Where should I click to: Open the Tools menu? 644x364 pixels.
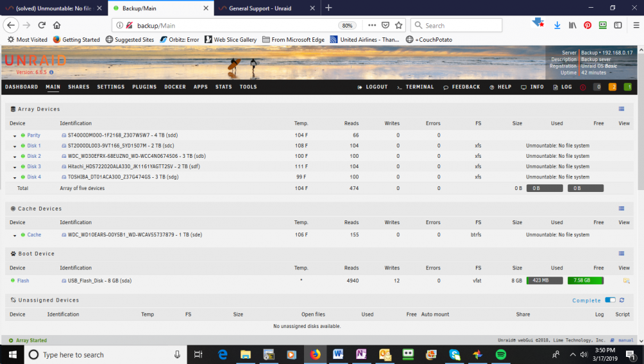pyautogui.click(x=248, y=87)
